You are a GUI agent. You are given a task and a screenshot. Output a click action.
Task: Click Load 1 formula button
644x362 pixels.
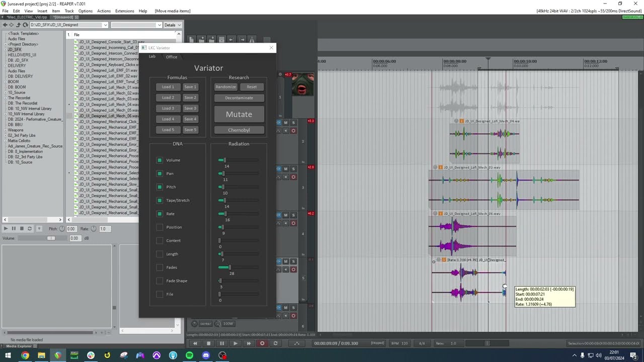(x=168, y=87)
